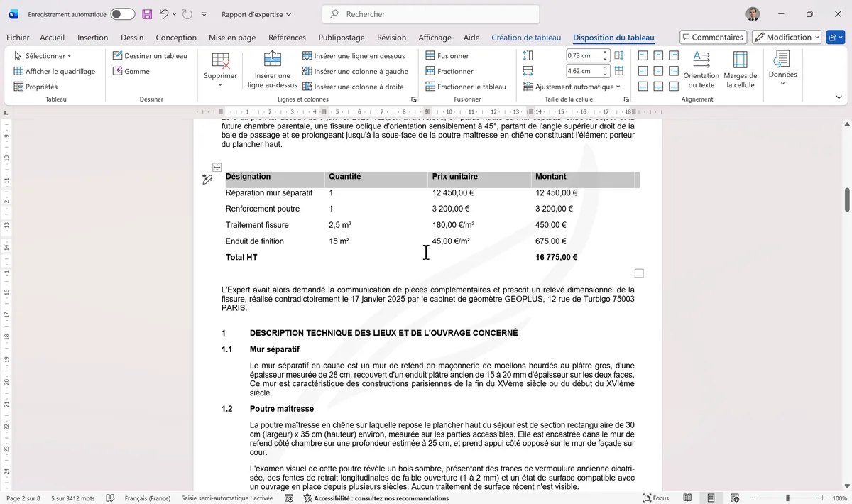Enable center-left cell alignment
The width and height of the screenshot is (852, 504).
642,70
